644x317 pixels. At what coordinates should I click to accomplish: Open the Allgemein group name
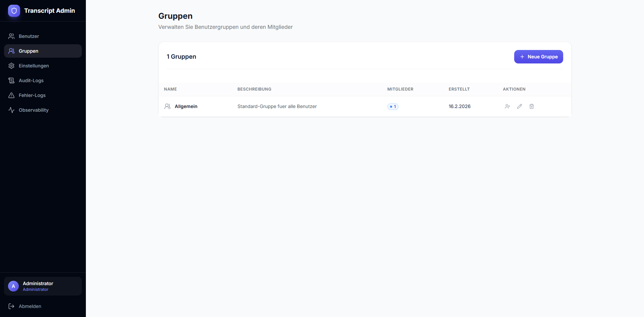click(186, 106)
